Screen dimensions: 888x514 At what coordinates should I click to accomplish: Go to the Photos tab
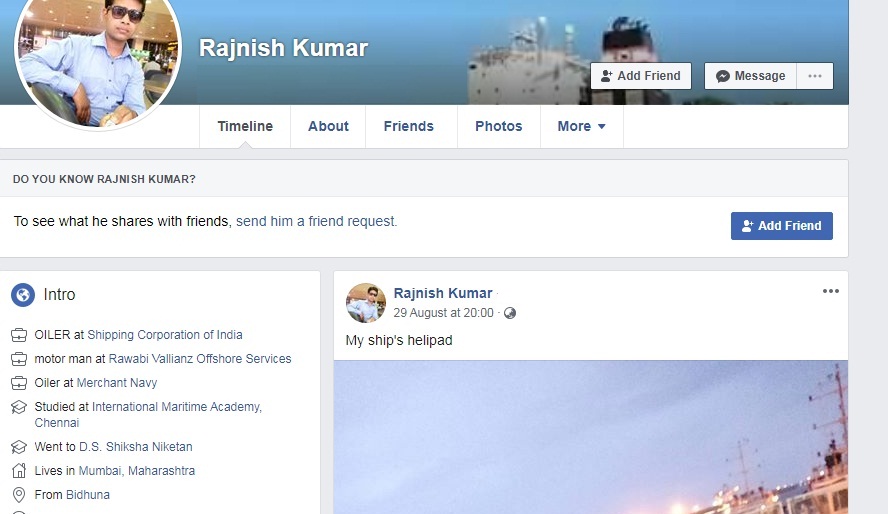(498, 126)
